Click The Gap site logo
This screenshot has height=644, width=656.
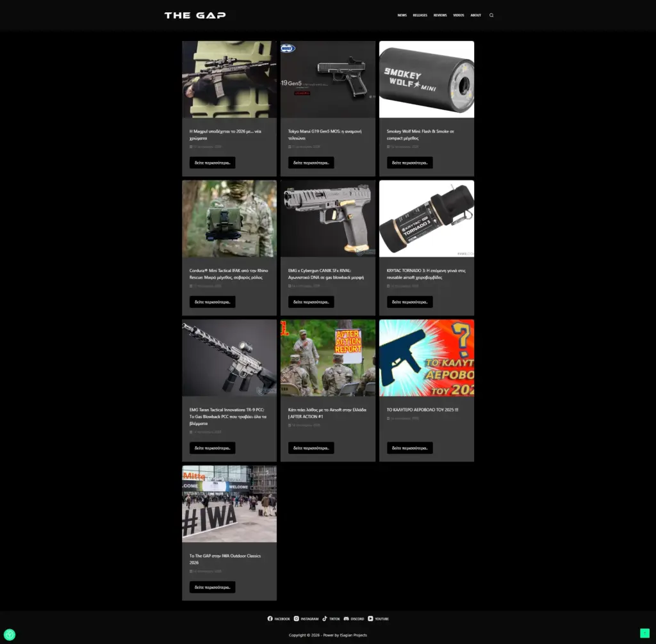pos(195,15)
